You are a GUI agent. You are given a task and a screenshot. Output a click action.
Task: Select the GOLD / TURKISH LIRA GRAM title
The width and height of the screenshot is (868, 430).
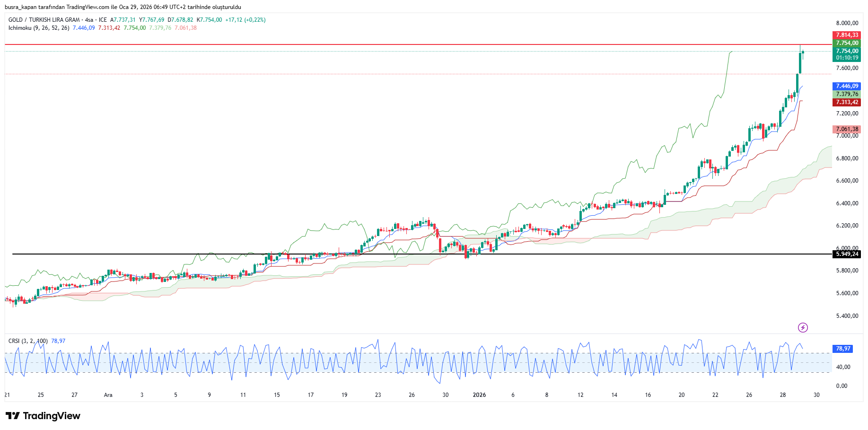(44, 20)
